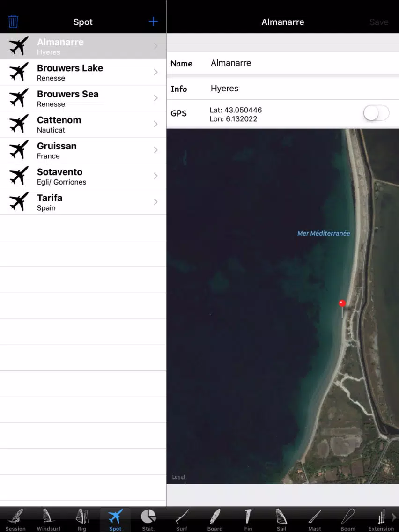Click the Lat: 43.050446 value
Viewport: 399px width, 532px height.
pyautogui.click(x=236, y=110)
